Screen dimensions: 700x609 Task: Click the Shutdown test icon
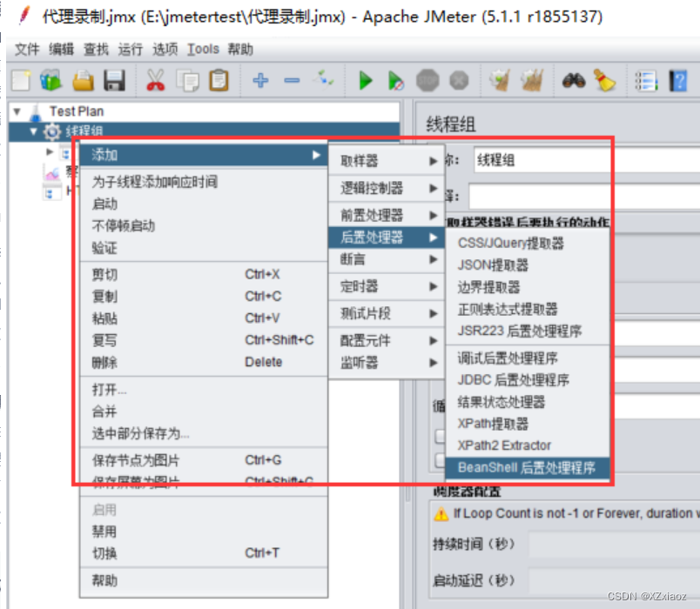click(459, 81)
